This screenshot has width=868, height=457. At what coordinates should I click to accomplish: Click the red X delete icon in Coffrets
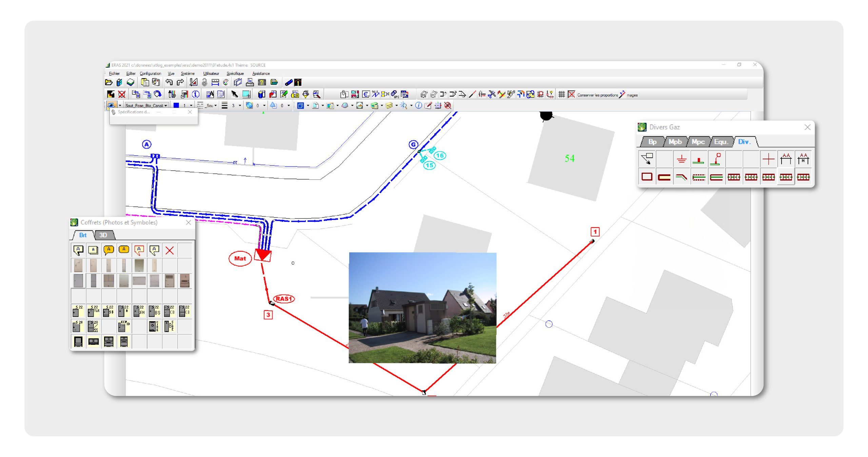tap(170, 250)
